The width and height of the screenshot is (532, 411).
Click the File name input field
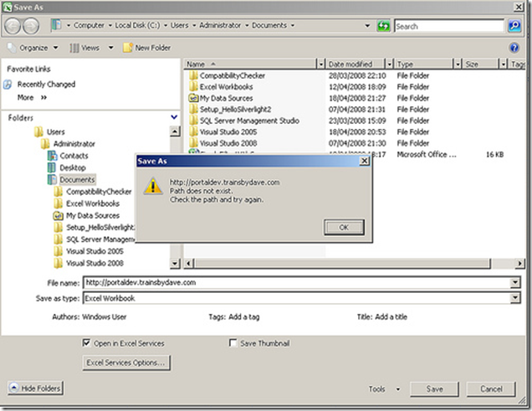[297, 283]
